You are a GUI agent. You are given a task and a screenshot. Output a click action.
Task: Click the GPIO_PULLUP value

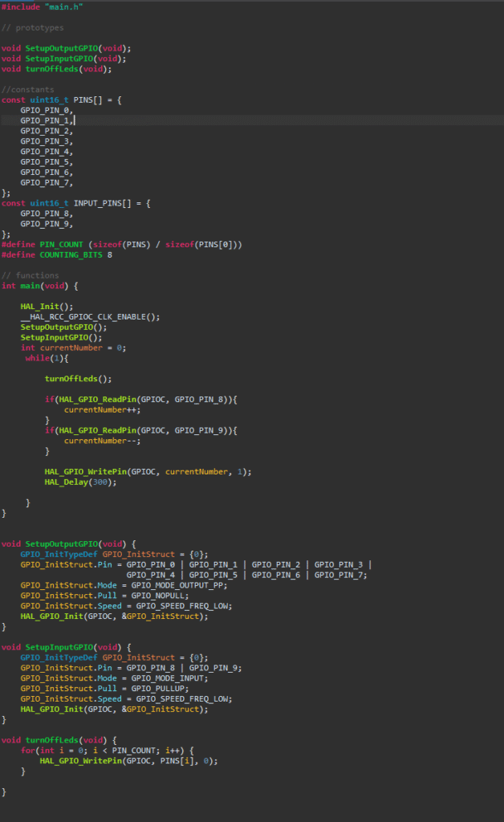pos(160,689)
